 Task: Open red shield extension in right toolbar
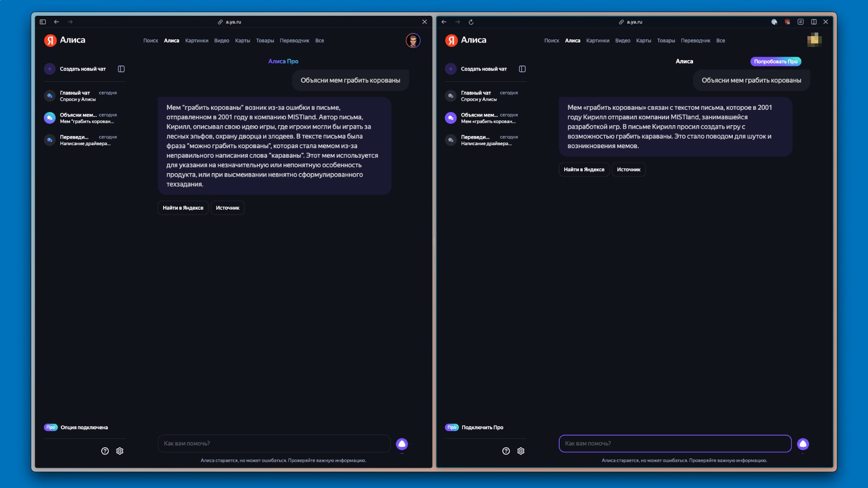coord(788,22)
